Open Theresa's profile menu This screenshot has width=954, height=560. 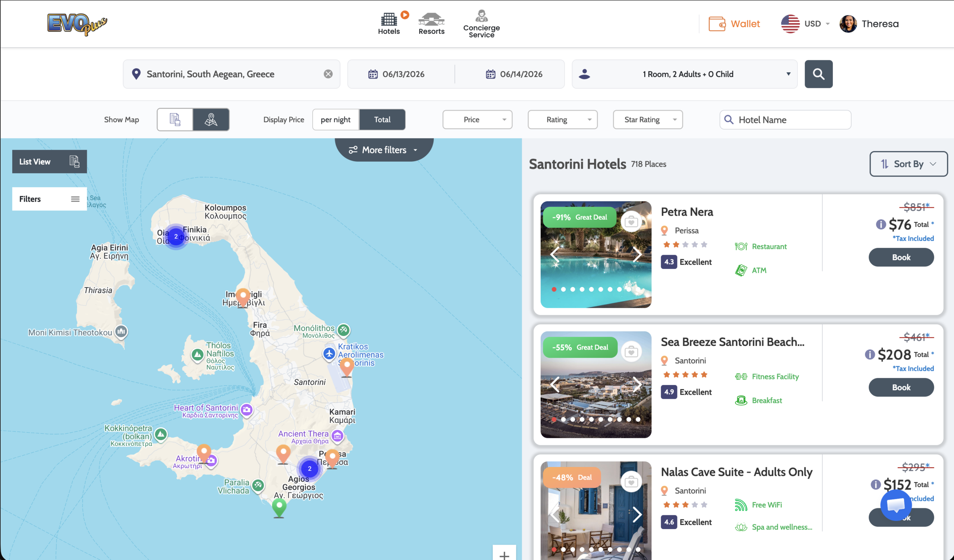coord(869,24)
